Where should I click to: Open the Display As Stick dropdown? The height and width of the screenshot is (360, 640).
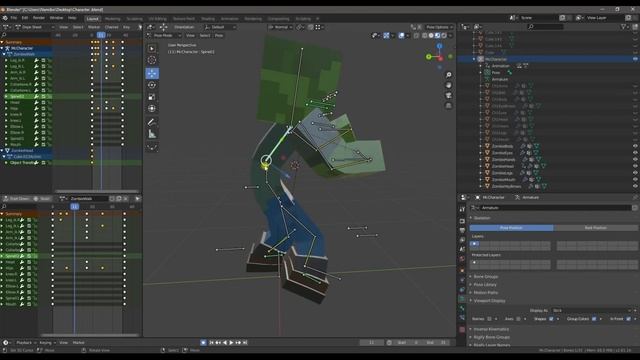pos(591,311)
